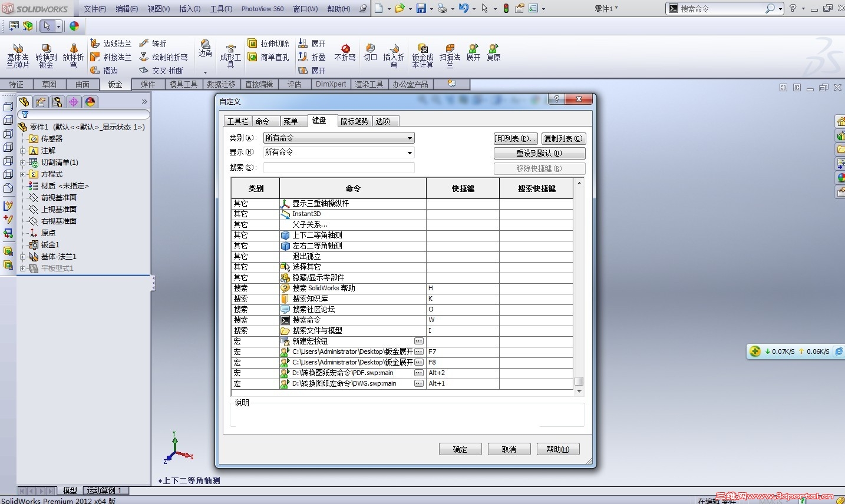Click the ellipsis button for PDF.swp:main row
This screenshot has height=504, width=845.
point(418,373)
